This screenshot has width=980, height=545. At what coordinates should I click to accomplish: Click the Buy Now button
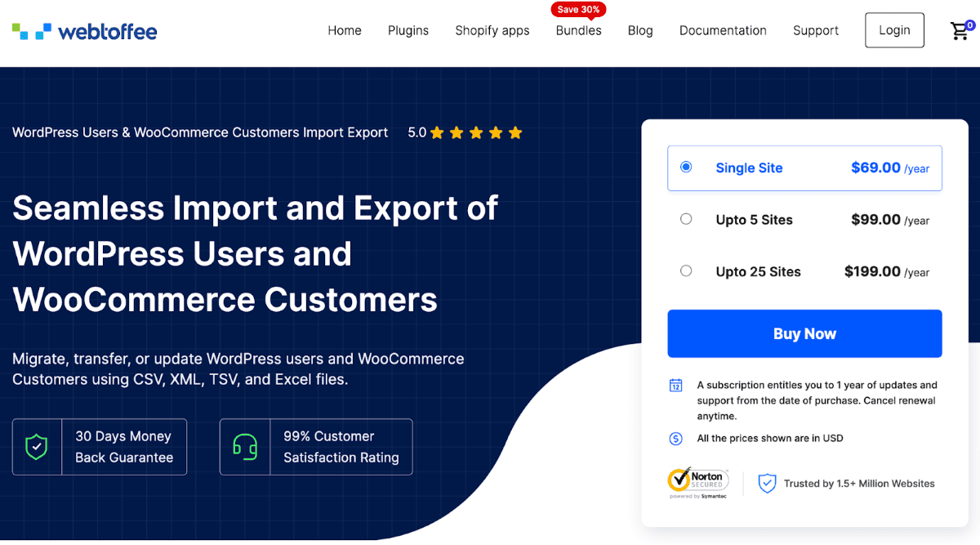pos(804,333)
